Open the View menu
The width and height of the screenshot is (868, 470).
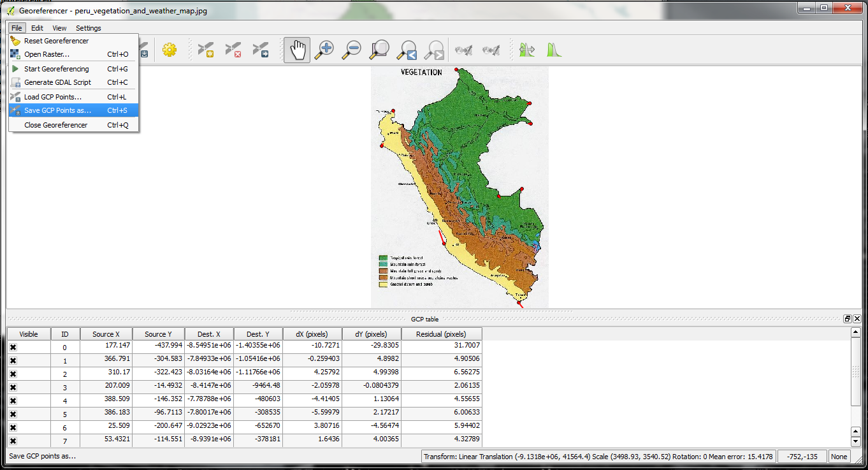tap(59, 28)
